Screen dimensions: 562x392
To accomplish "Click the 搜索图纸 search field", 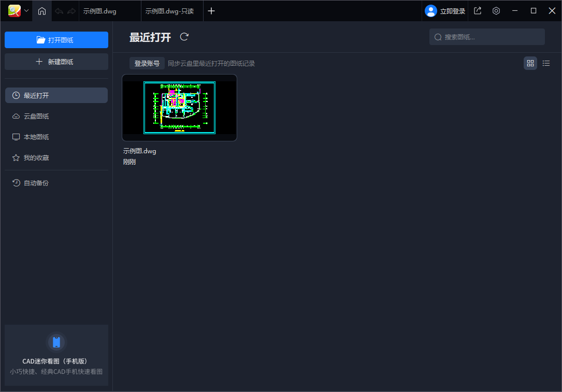I will (x=487, y=37).
